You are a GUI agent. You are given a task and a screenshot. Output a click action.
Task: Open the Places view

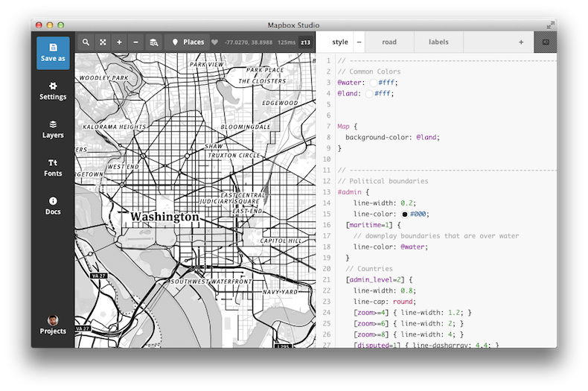(188, 42)
